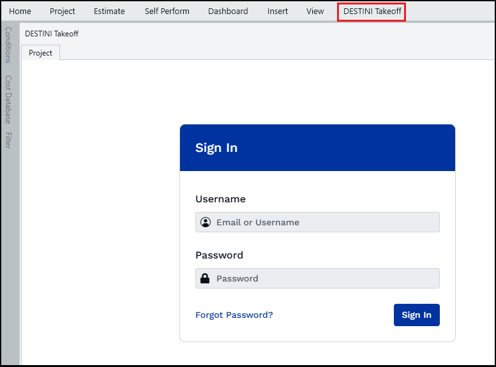The width and height of the screenshot is (496, 367).
Task: Click the Sign In header text
Action: (x=216, y=148)
